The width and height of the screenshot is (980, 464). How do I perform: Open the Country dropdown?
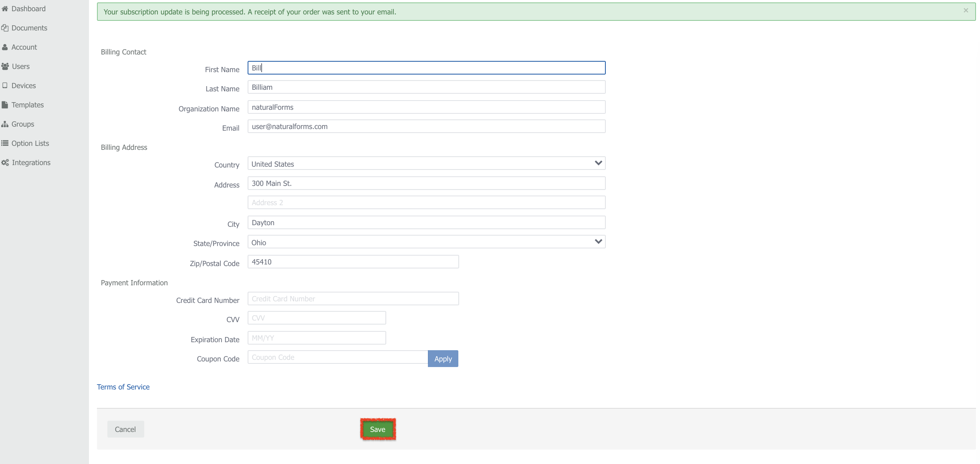click(x=426, y=163)
